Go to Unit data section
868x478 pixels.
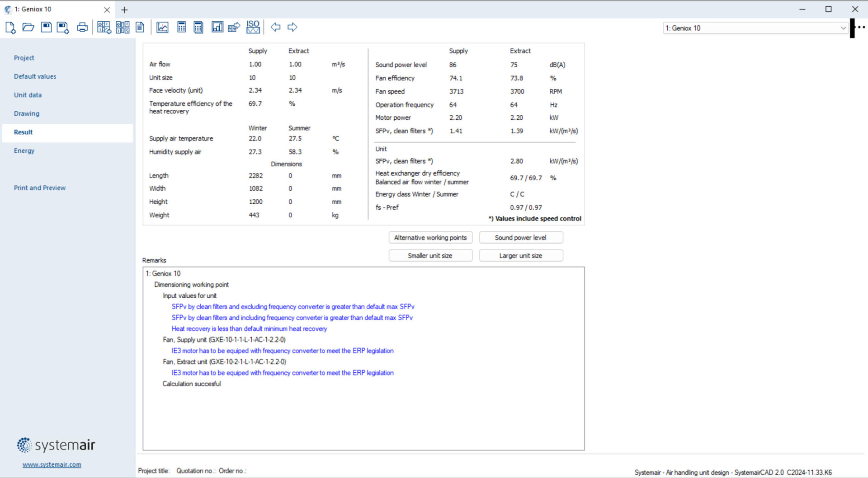tap(28, 95)
